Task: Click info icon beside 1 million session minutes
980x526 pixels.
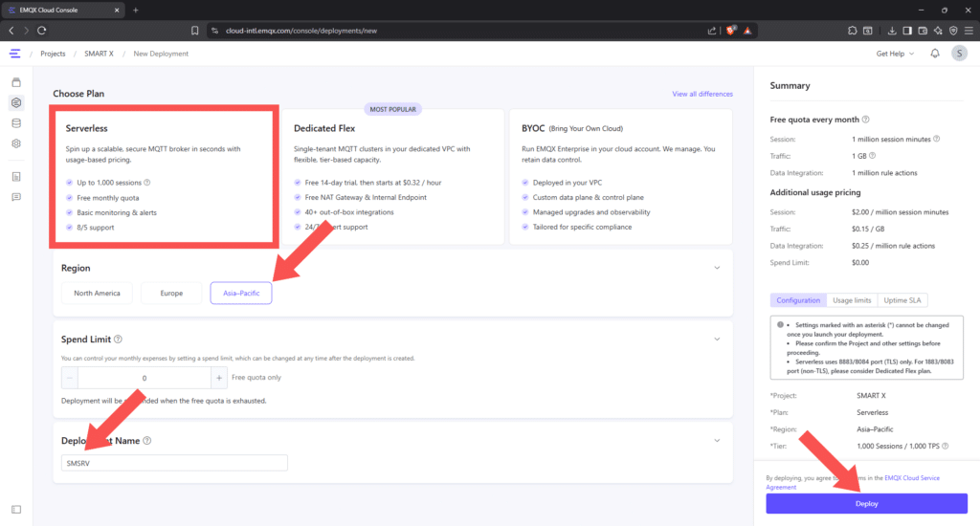Action: point(936,139)
